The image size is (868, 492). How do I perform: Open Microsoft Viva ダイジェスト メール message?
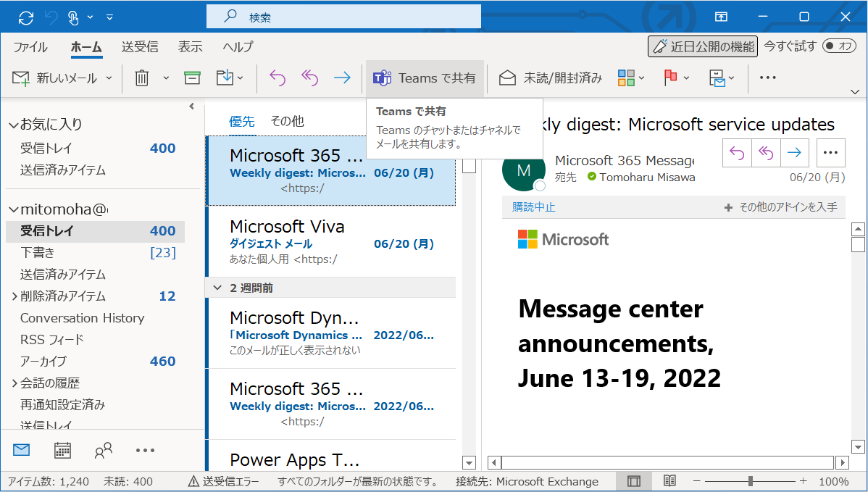(331, 242)
